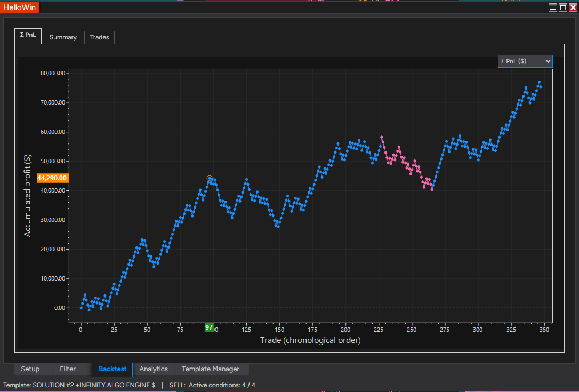Minimize the HelloWin window
The width and height of the screenshot is (579, 392).
(x=553, y=8)
